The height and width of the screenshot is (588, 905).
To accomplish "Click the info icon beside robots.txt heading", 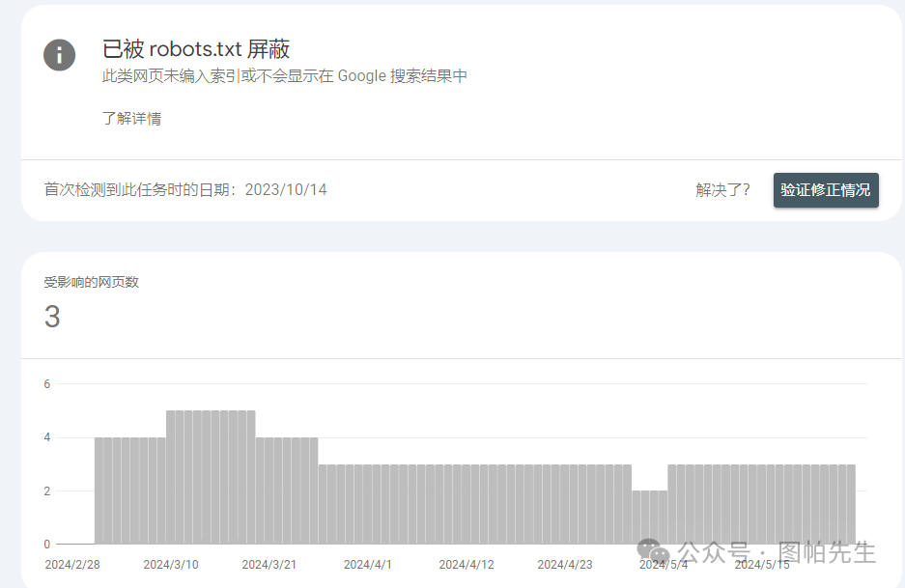I will click(x=60, y=55).
